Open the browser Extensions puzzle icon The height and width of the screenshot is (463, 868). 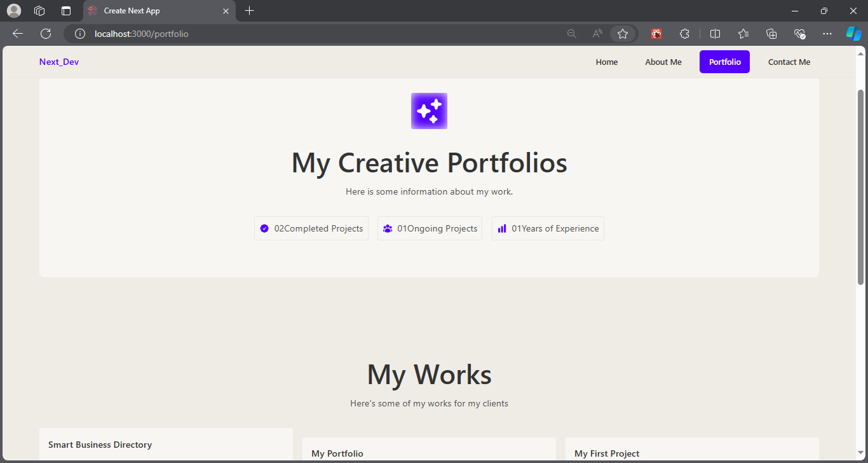[x=684, y=34]
